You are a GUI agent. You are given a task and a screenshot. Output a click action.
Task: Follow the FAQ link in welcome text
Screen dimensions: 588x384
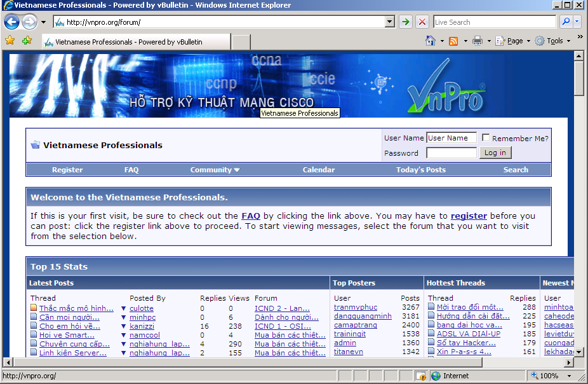[x=251, y=216]
